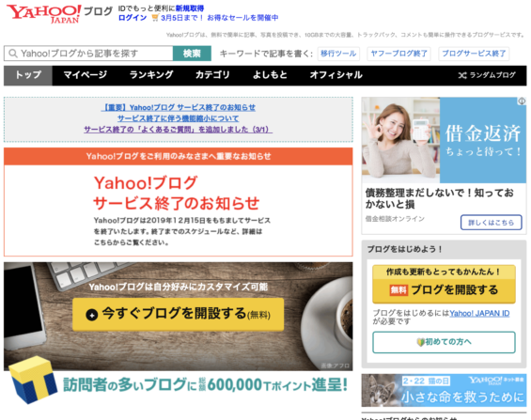Open the 借金返済 ad image
The height and width of the screenshot is (420, 531).
[x=444, y=140]
